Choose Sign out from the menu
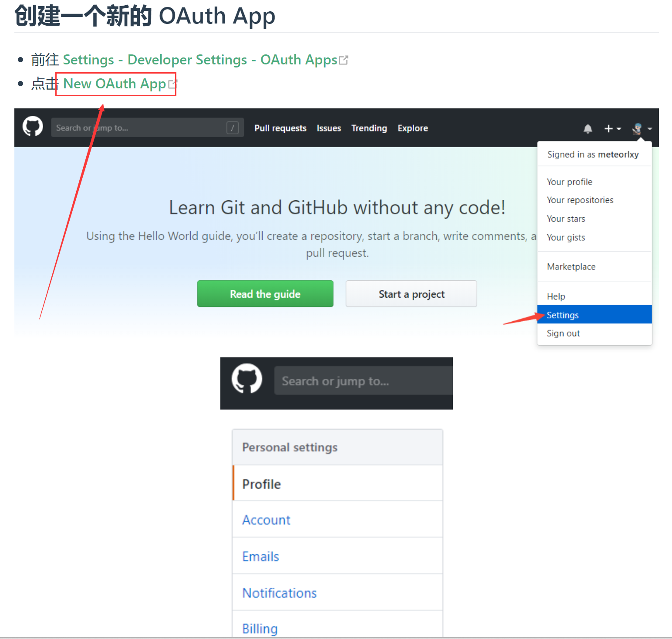 coord(563,333)
